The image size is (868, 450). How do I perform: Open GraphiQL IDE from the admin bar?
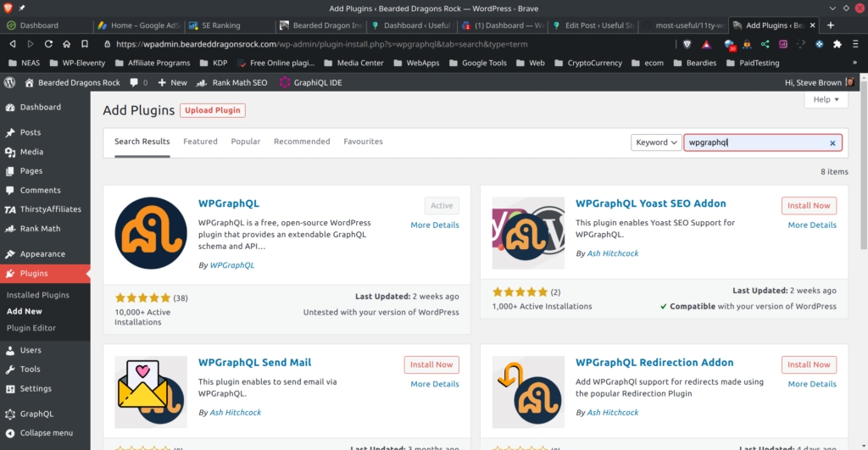[310, 82]
